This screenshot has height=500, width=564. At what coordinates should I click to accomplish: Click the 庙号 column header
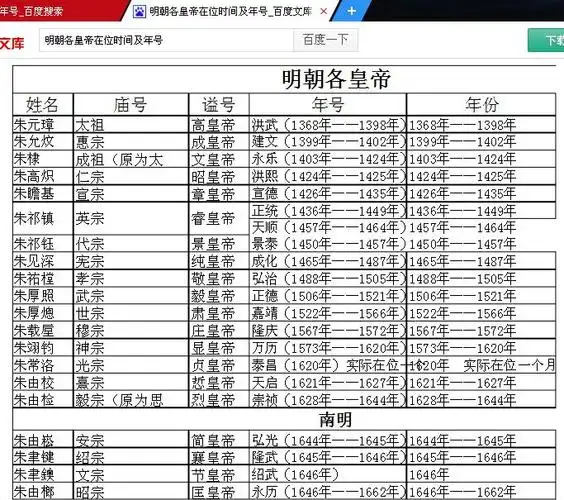pyautogui.click(x=131, y=105)
